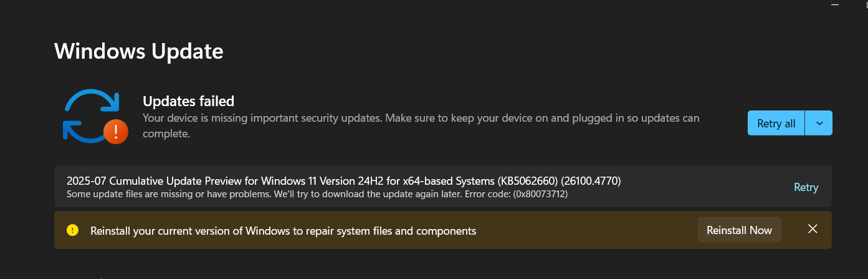Click the yellow warning icon in the reinstall banner
This screenshot has height=279, width=868.
(x=73, y=230)
